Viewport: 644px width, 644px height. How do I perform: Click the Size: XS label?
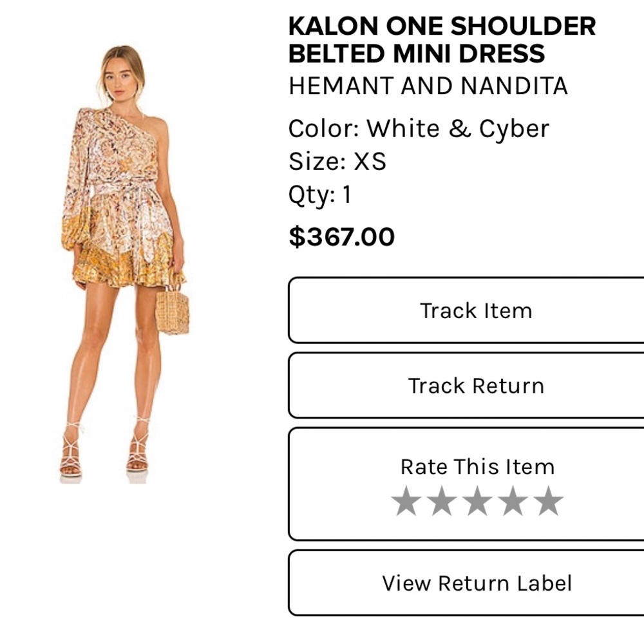pos(337,161)
